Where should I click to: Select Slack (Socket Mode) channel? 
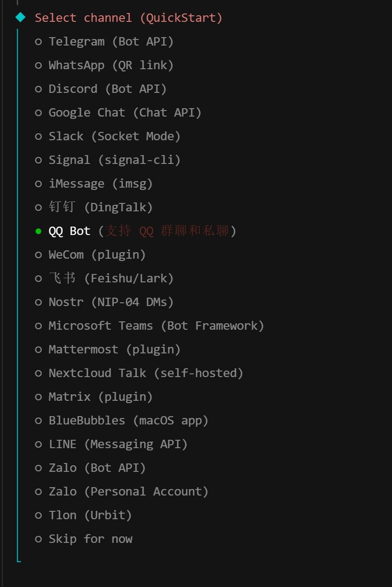coord(114,137)
